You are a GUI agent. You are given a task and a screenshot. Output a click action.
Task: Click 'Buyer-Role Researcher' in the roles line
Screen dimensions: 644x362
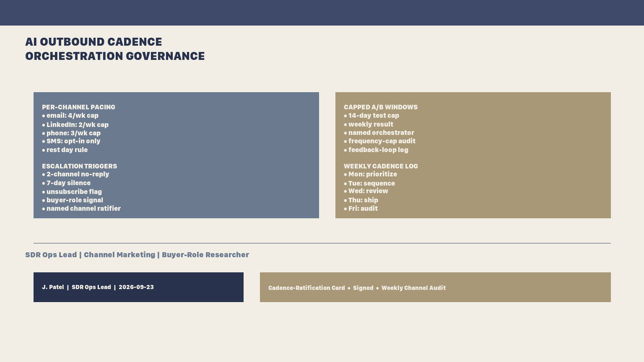205,255
